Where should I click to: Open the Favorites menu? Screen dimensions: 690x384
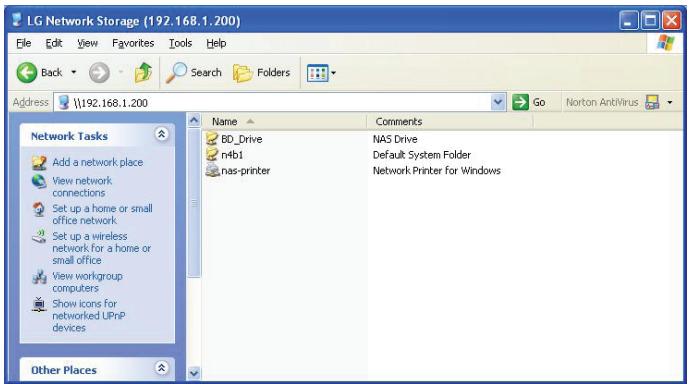coord(133,43)
